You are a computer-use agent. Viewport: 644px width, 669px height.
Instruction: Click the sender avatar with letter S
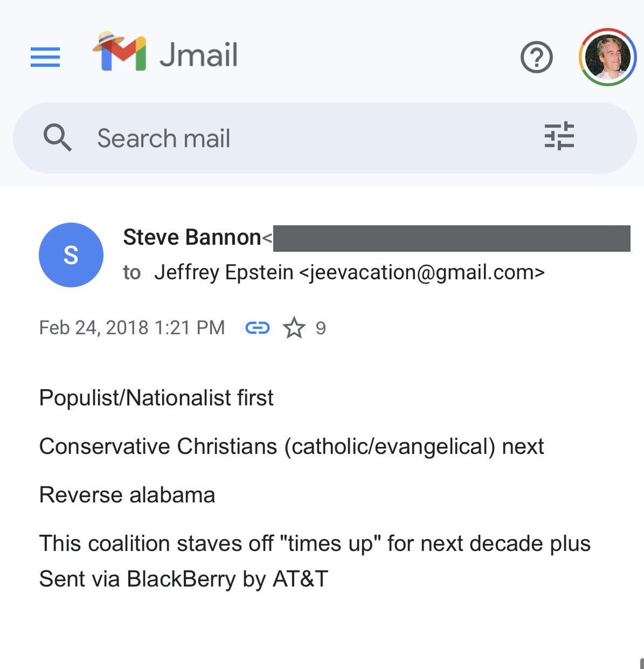(71, 255)
